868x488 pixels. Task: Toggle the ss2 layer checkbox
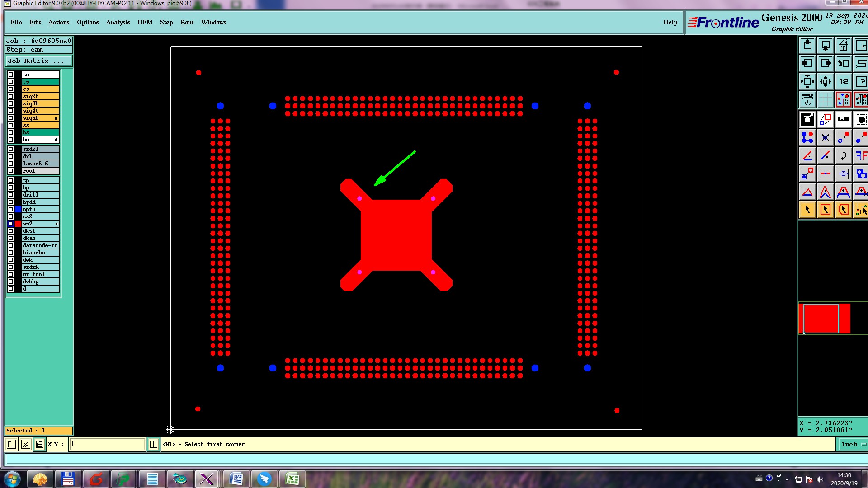click(x=11, y=224)
